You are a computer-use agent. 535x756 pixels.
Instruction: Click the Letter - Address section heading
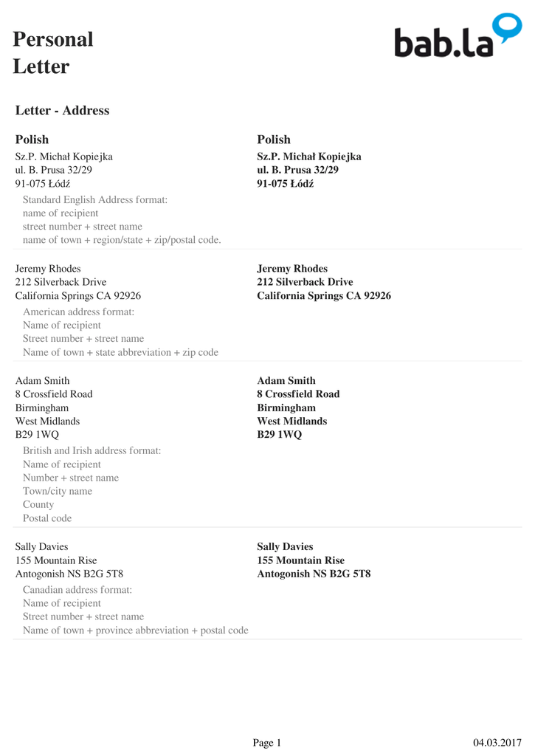pos(62,111)
